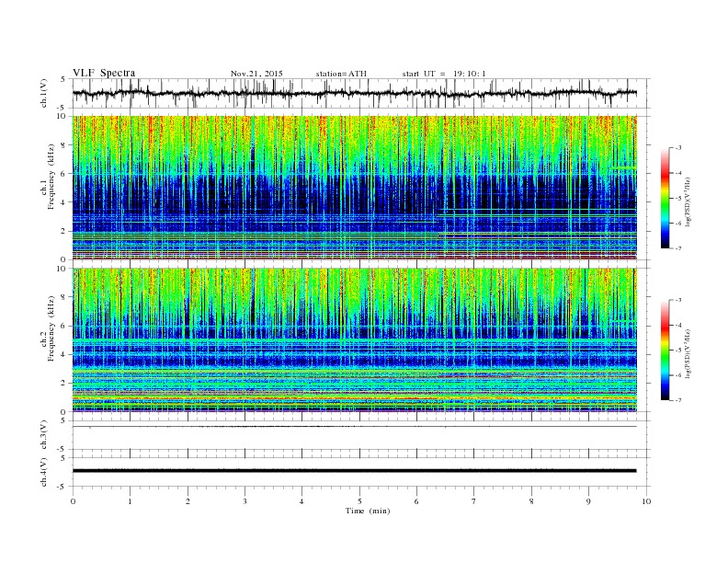
Task: Click time axis tick label "8"
Action: tap(531, 501)
